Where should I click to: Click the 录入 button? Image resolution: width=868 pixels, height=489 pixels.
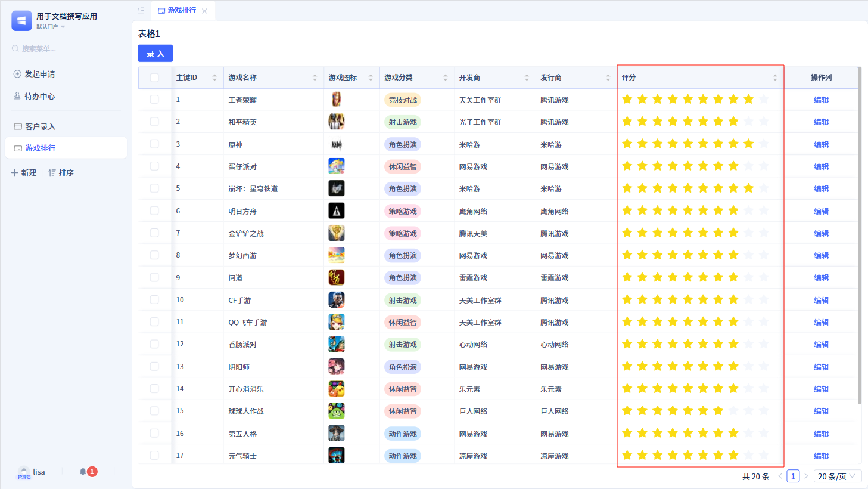point(155,54)
